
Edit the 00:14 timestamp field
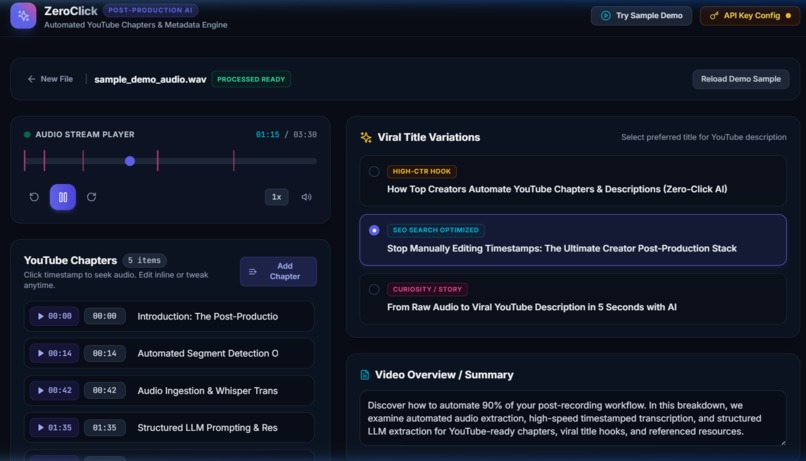(105, 353)
